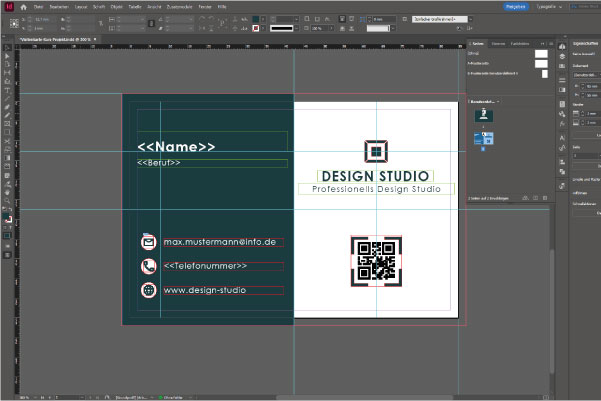
Task: Expand the fill color dropdown arrow
Action: [263, 19]
